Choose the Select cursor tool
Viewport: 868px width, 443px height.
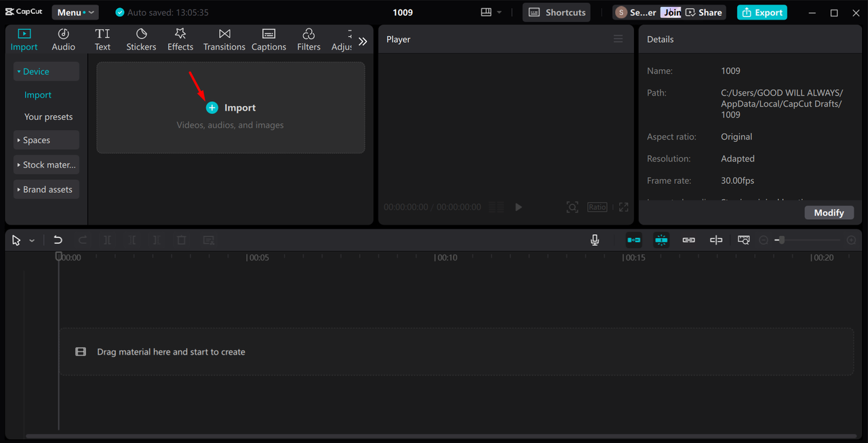tap(16, 240)
